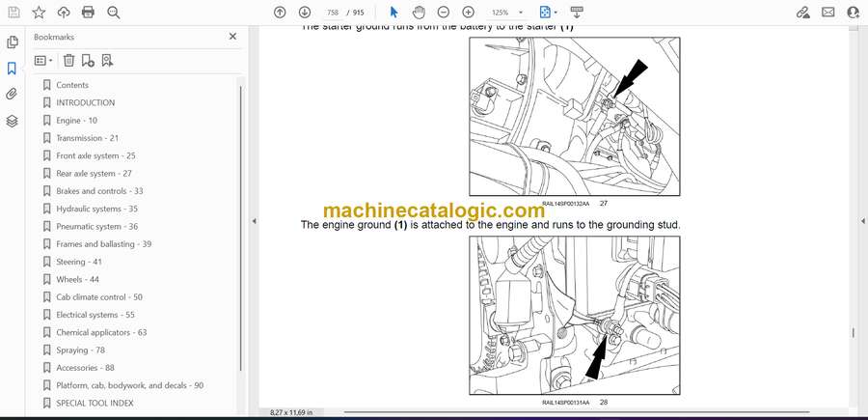Image resolution: width=868 pixels, height=420 pixels.
Task: Open the Electrical systems - 55 bookmark
Action: click(95, 315)
